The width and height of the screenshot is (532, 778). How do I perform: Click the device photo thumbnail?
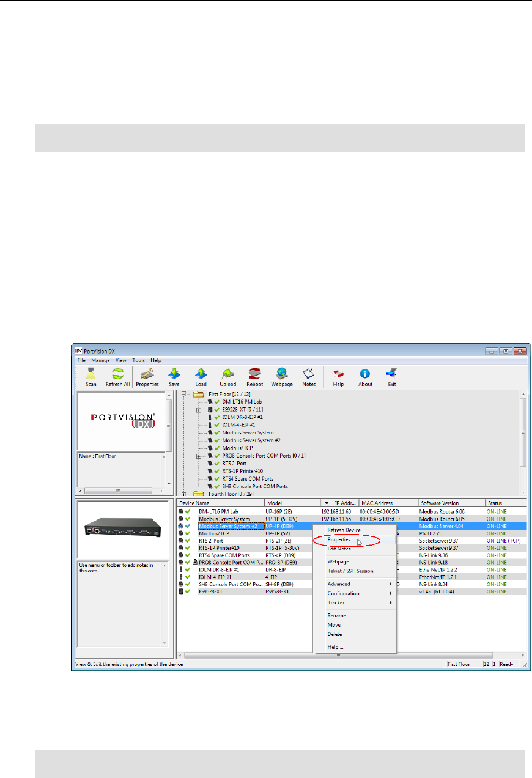[x=124, y=530]
